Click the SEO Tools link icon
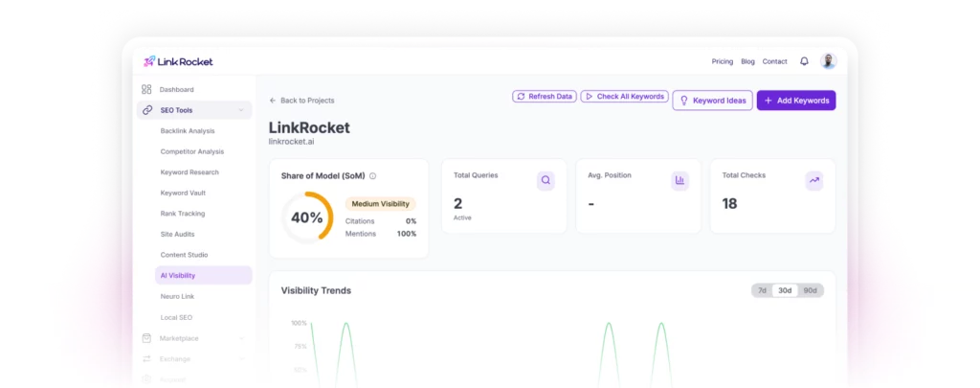The width and height of the screenshot is (980, 388). point(146,110)
